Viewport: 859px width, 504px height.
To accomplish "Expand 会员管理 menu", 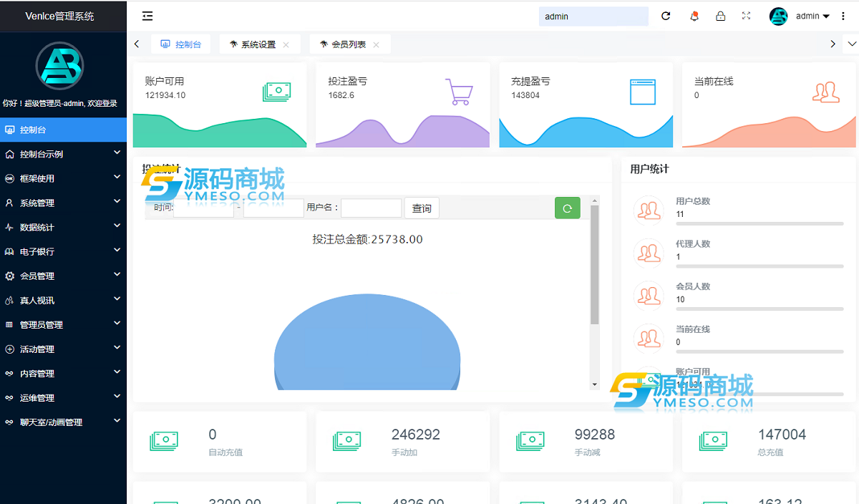I will (x=63, y=276).
